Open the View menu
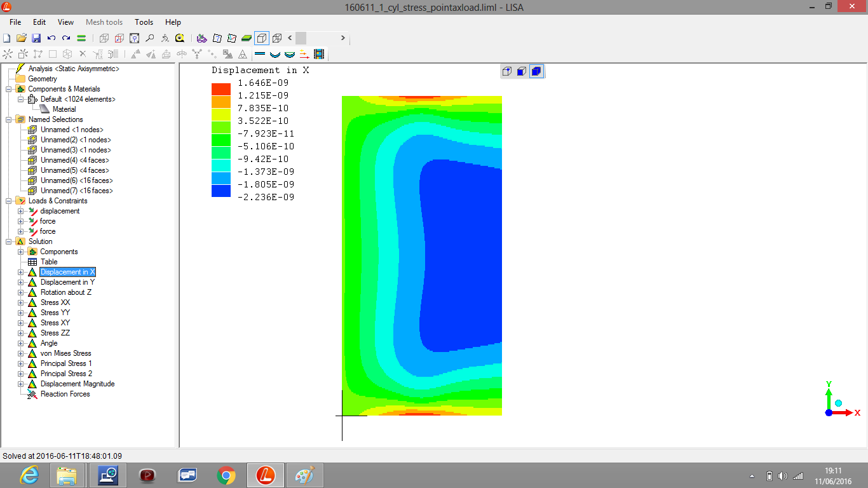This screenshot has width=868, height=488. coord(65,22)
